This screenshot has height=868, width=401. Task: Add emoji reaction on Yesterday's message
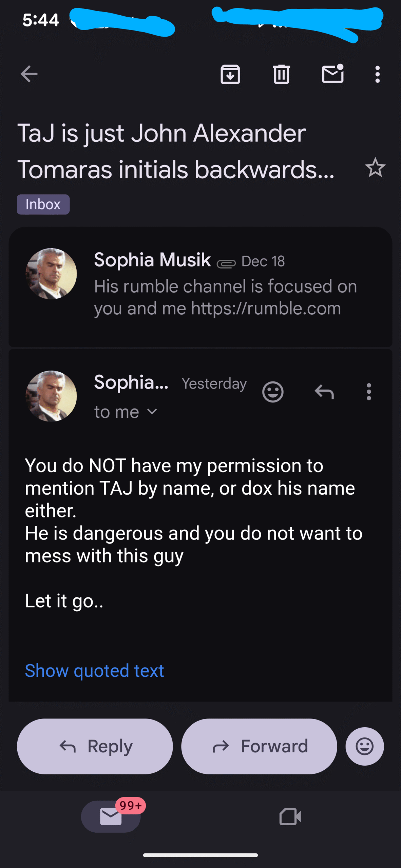(x=273, y=392)
